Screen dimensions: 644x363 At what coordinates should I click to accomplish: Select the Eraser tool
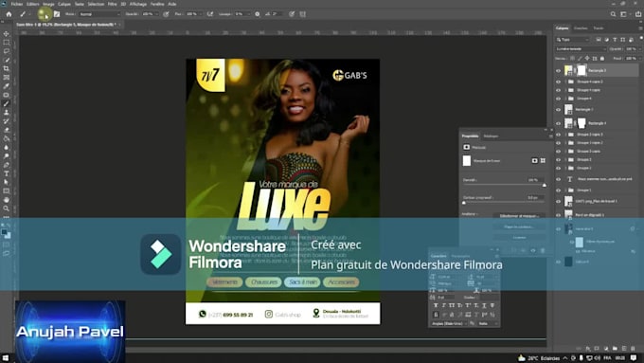coord(7,130)
